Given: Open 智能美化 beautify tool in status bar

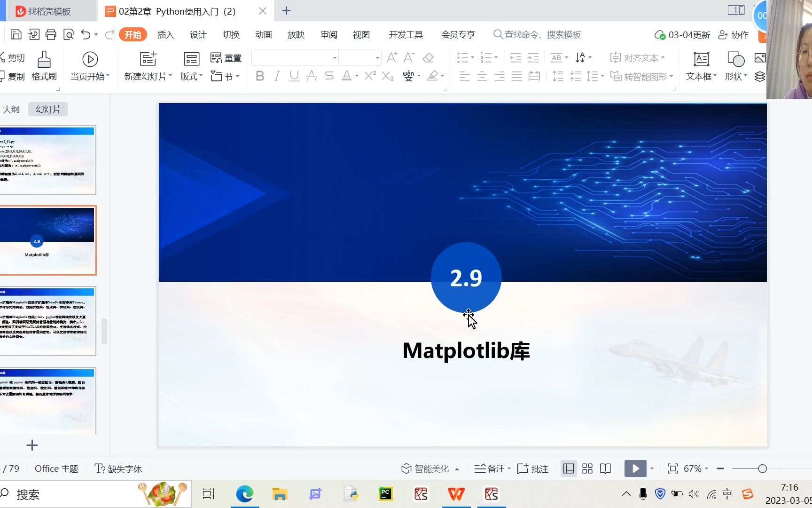Looking at the screenshot, I should (429, 468).
